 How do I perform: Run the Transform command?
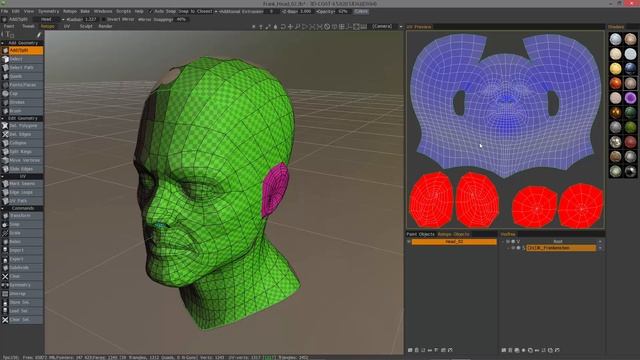coord(22,216)
